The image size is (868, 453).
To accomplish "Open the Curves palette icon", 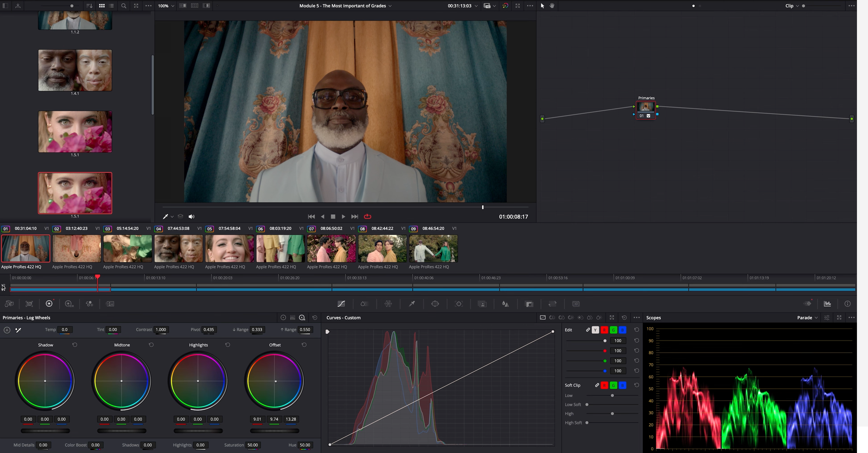I will 341,304.
